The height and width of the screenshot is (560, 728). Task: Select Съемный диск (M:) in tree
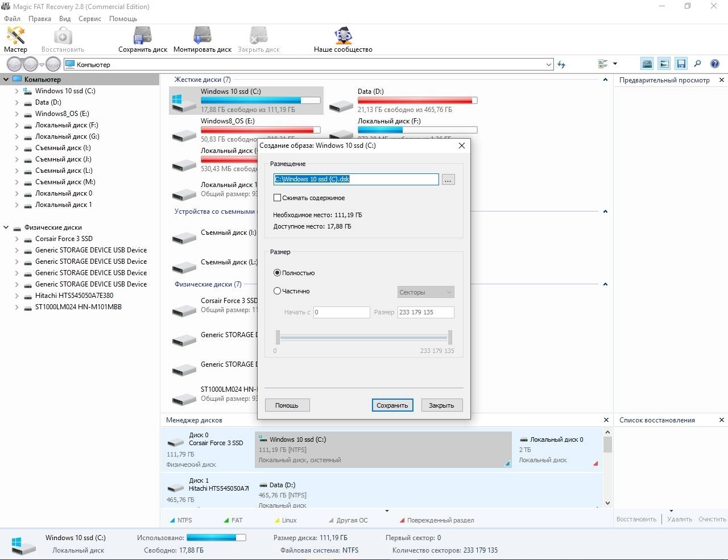(65, 182)
